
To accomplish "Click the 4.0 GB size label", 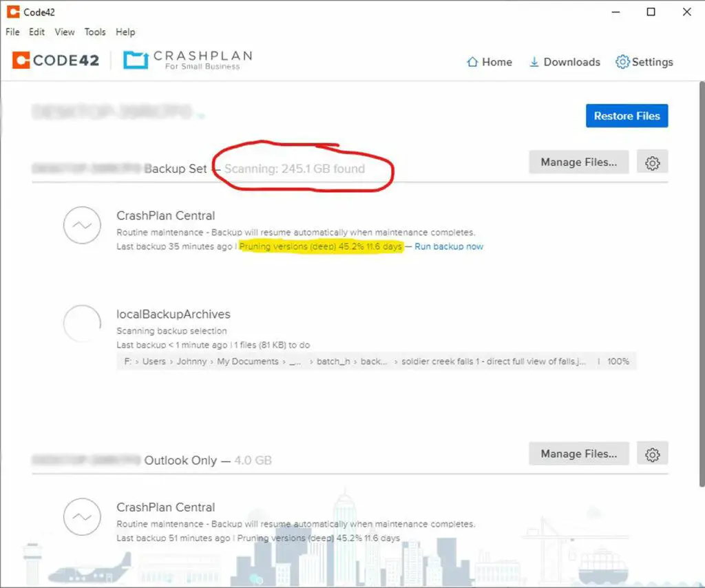I will (253, 461).
